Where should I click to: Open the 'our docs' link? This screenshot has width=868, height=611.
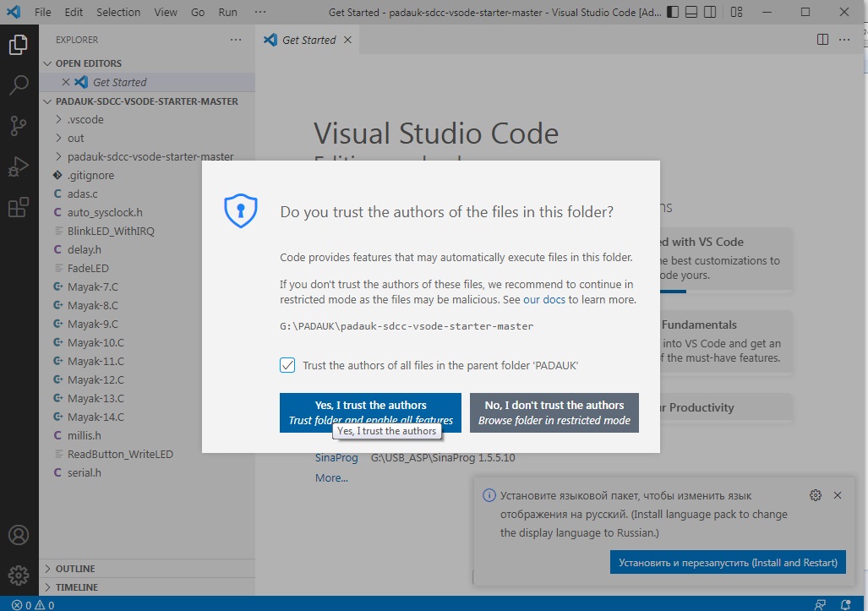(543, 300)
